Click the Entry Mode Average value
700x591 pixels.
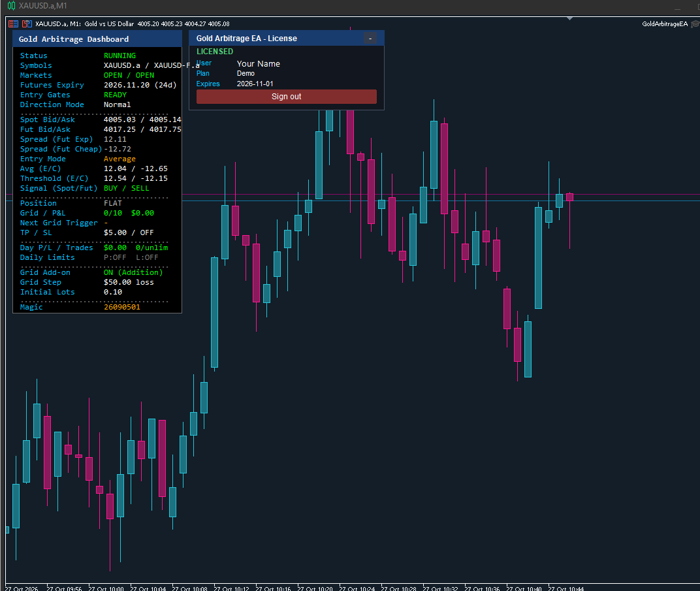(x=119, y=159)
